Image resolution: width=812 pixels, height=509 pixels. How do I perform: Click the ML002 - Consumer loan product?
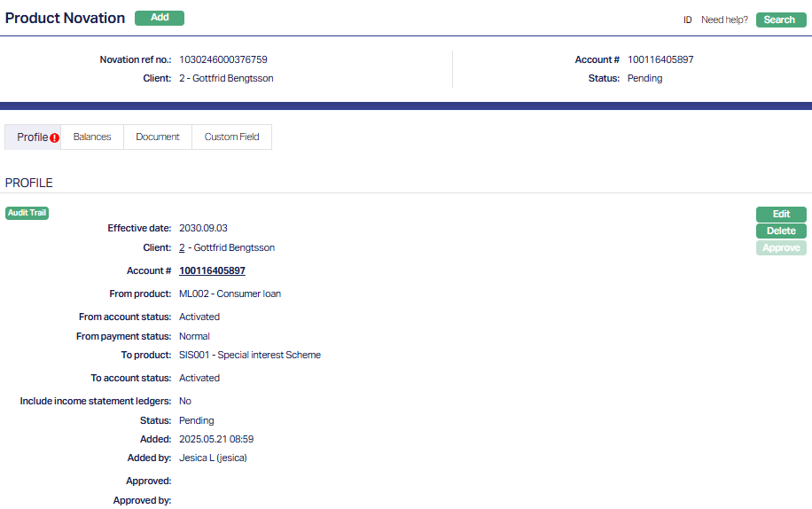pyautogui.click(x=230, y=294)
